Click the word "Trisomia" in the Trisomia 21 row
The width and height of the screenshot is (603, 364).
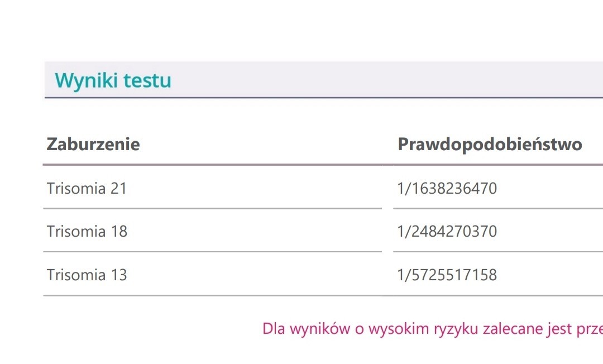76,189
